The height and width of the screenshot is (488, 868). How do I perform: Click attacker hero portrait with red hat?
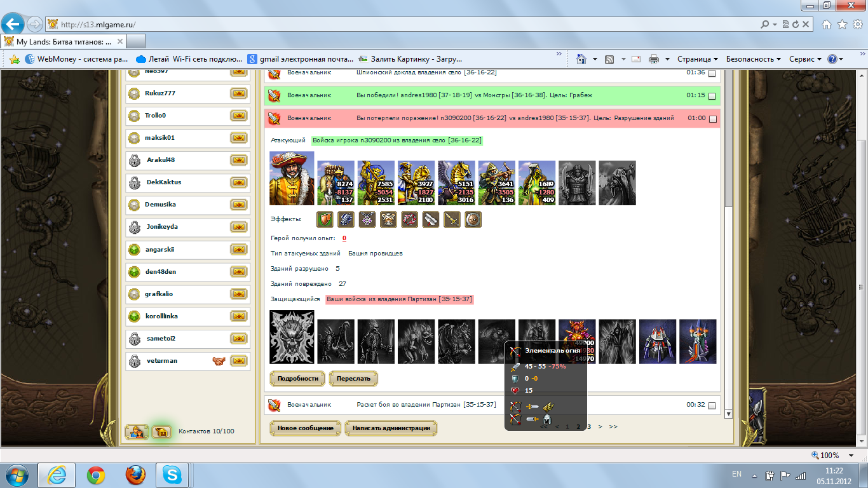tap(292, 178)
